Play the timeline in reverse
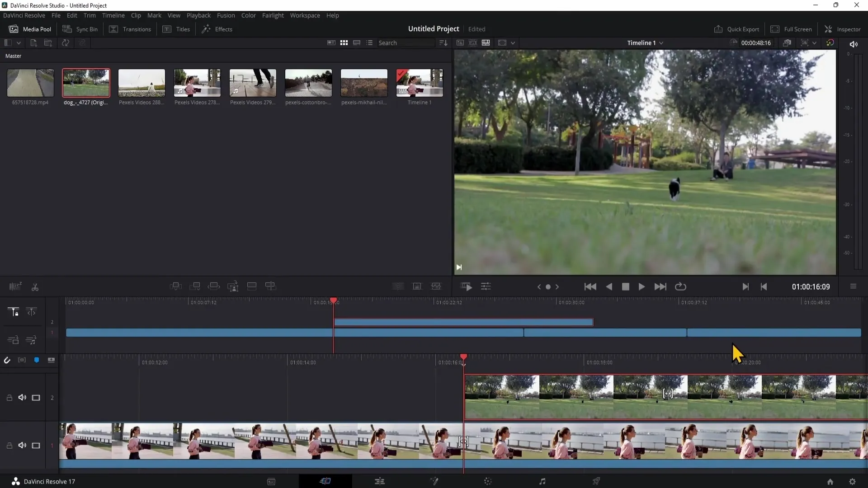This screenshot has width=868, height=488. [609, 287]
